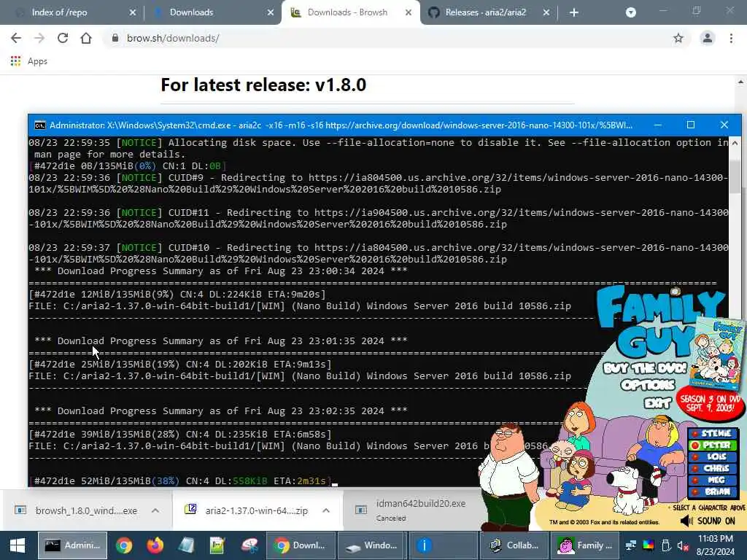The width and height of the screenshot is (747, 560).
Task: Select the Lois character option
Action: [x=713, y=456]
